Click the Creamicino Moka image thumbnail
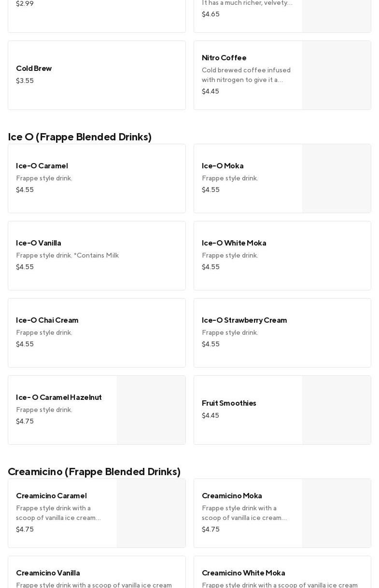This screenshot has height=588, width=379. (x=336, y=513)
